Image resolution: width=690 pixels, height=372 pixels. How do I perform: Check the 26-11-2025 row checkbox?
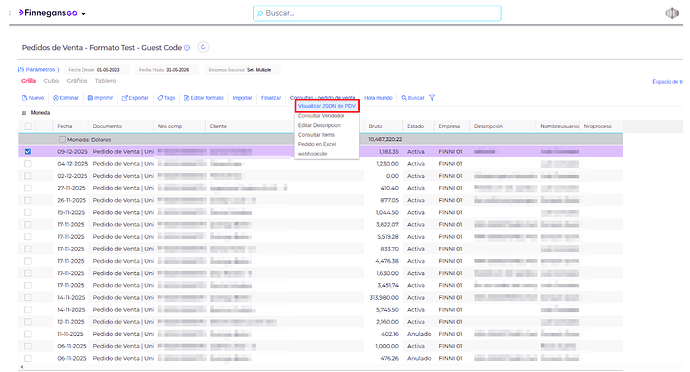tap(28, 200)
